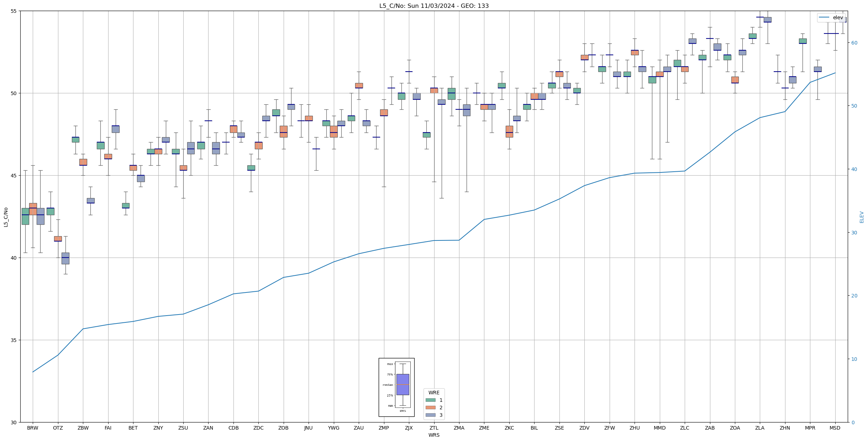Click the green BRW box plot
Screen dimensions: 868x441
[x=25, y=216]
